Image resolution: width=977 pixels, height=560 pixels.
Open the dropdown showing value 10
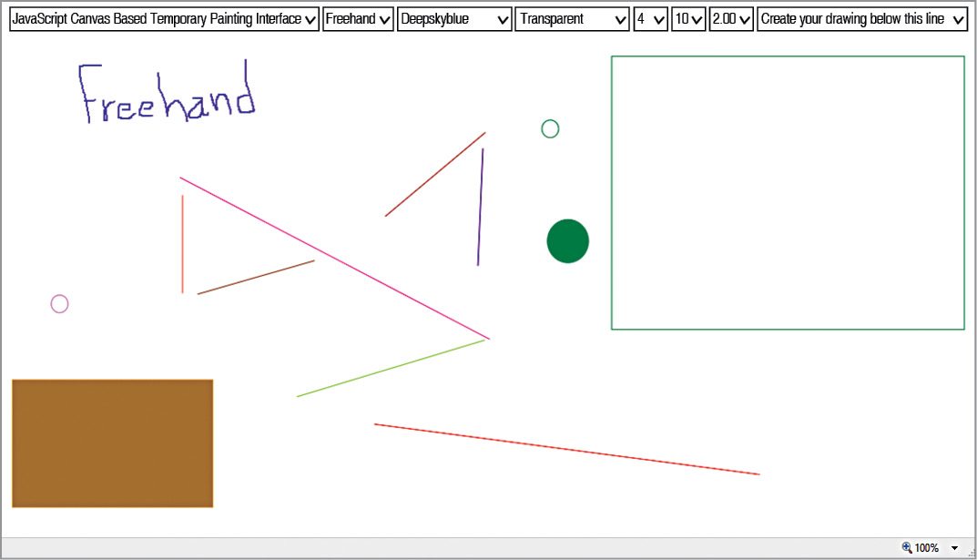(688, 19)
